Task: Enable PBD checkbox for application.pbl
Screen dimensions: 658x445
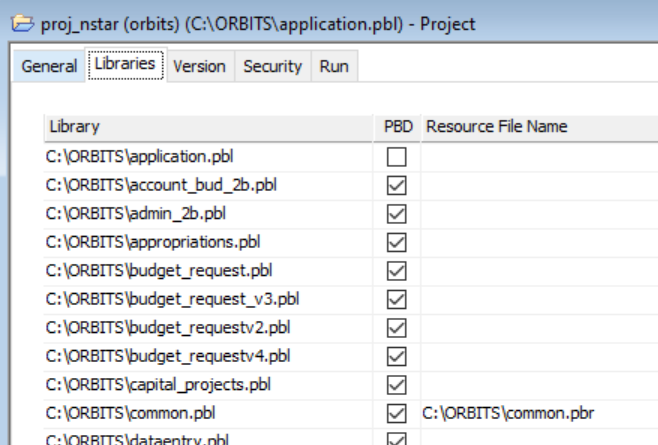Action: click(x=397, y=157)
